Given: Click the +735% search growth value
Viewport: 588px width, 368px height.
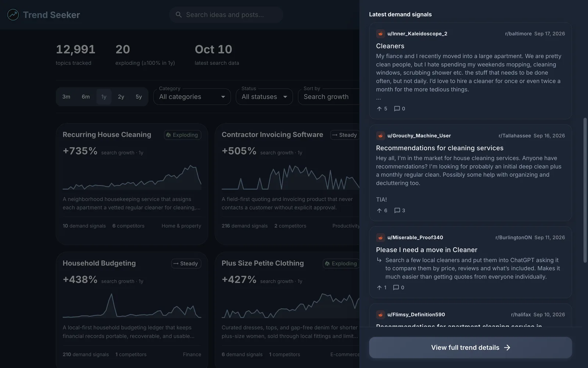Looking at the screenshot, I should [x=80, y=151].
